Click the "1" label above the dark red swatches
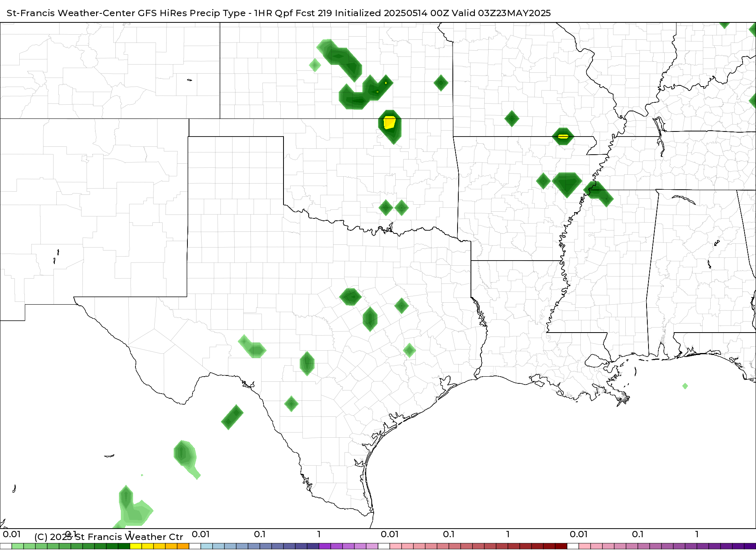The width and height of the screenshot is (756, 551). pos(508,534)
